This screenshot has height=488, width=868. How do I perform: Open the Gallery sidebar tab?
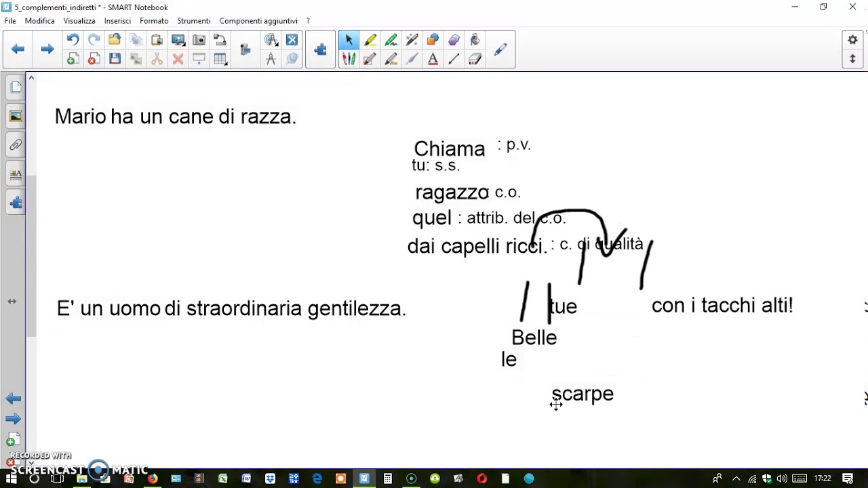coord(16,116)
